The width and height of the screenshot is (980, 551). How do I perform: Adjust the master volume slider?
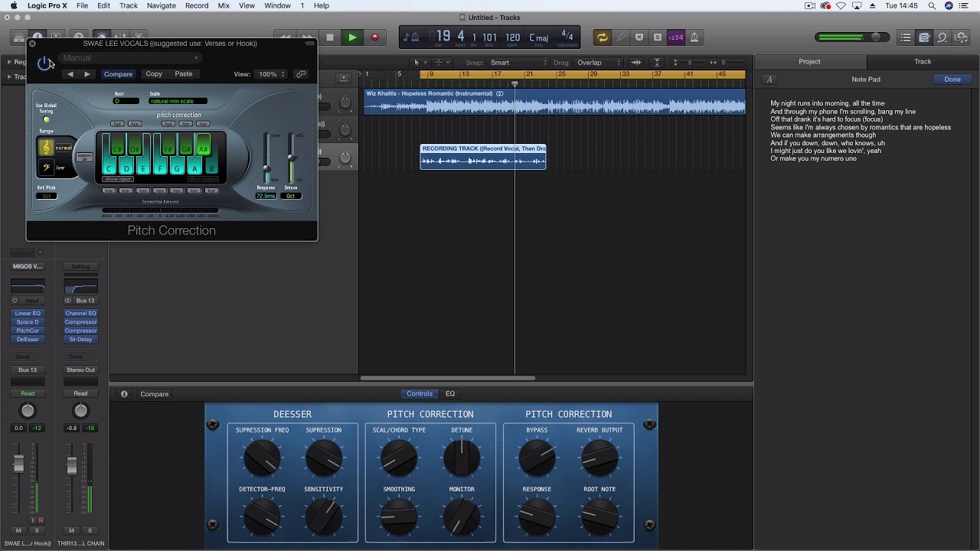876,37
